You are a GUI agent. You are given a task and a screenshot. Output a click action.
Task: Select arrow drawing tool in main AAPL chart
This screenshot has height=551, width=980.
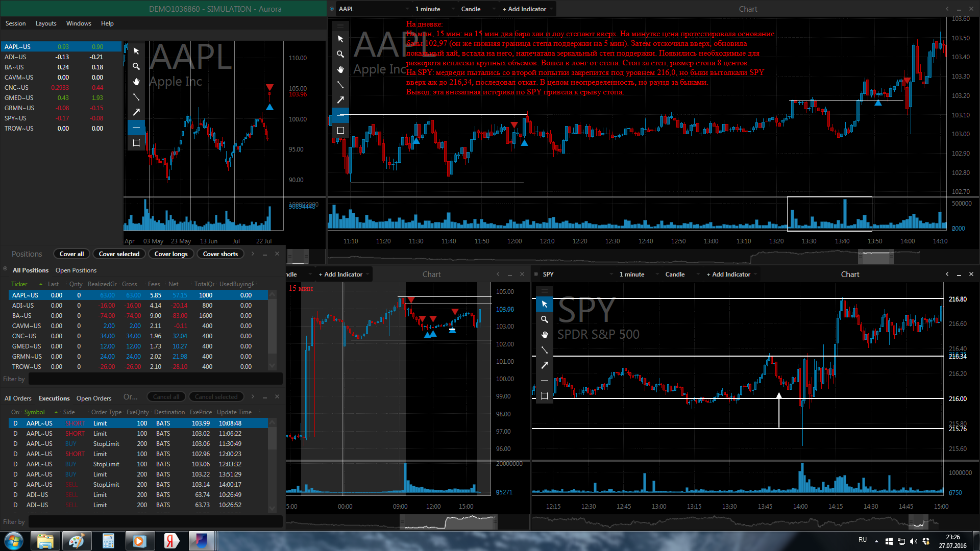[340, 100]
